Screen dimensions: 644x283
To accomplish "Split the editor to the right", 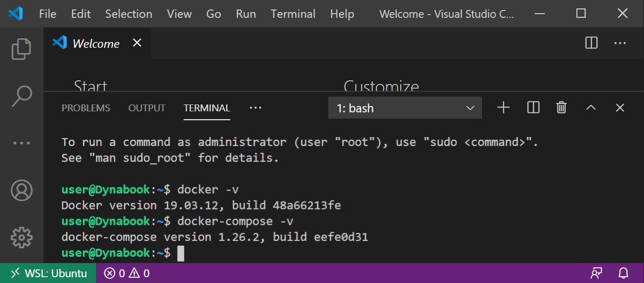I will pyautogui.click(x=591, y=43).
